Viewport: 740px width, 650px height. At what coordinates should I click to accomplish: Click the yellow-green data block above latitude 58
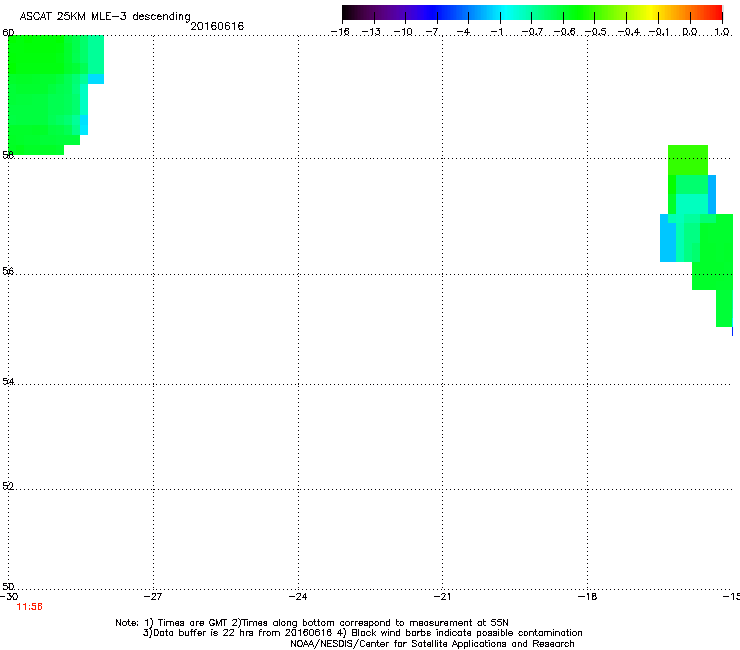tap(688, 160)
